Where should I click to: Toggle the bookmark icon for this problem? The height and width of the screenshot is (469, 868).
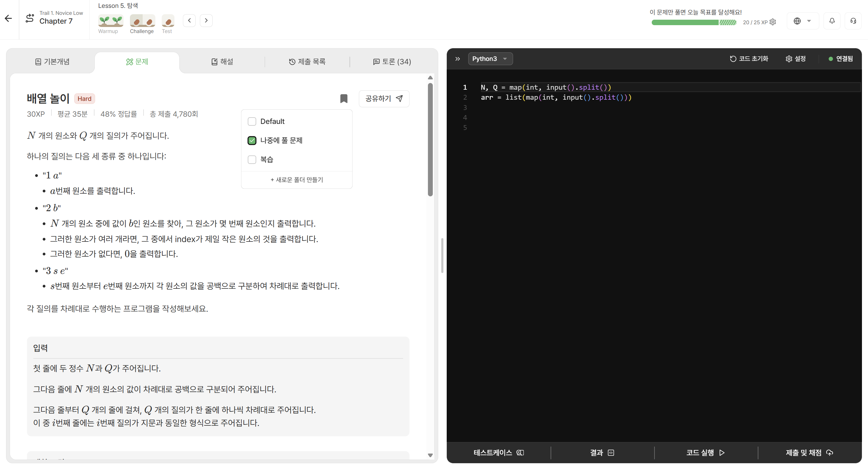[x=344, y=98]
